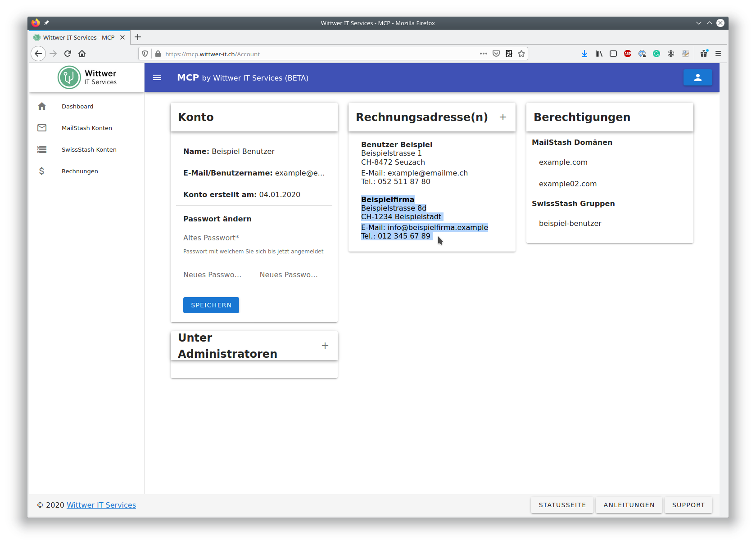The width and height of the screenshot is (756, 545).
Task: Open the ANLEITUNGEN footer button
Action: tap(629, 505)
